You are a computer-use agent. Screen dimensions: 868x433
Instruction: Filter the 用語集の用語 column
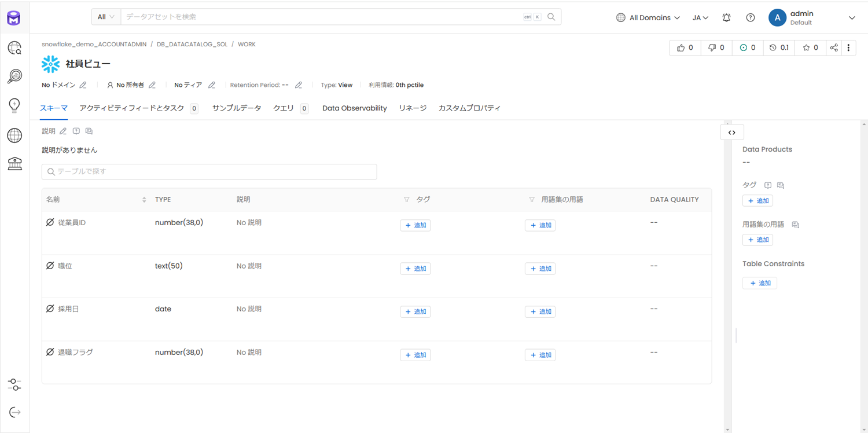pos(532,200)
